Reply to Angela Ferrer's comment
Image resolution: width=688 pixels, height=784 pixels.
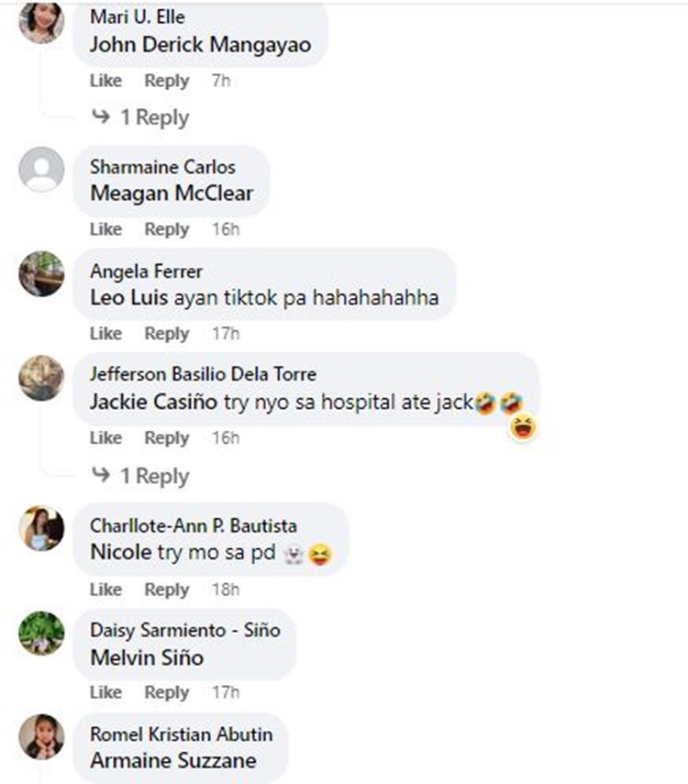[167, 334]
